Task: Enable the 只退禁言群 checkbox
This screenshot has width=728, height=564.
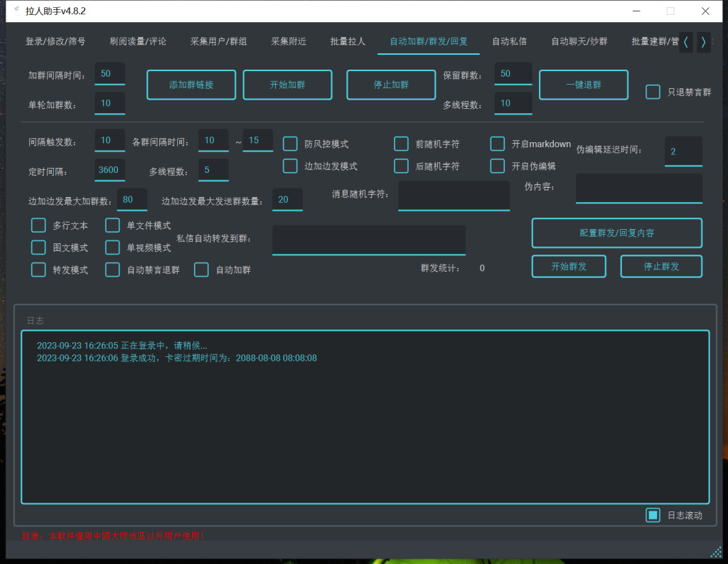Action: click(653, 92)
